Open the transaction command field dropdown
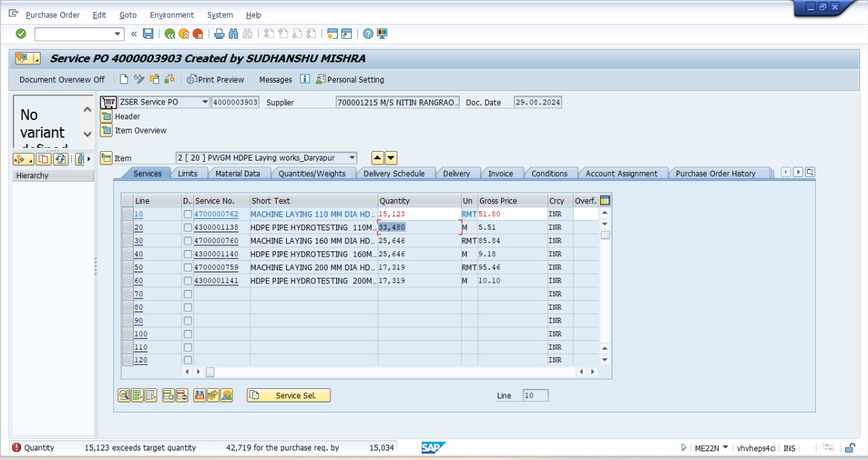Image resolution: width=868 pixels, height=460 pixels. tap(118, 34)
